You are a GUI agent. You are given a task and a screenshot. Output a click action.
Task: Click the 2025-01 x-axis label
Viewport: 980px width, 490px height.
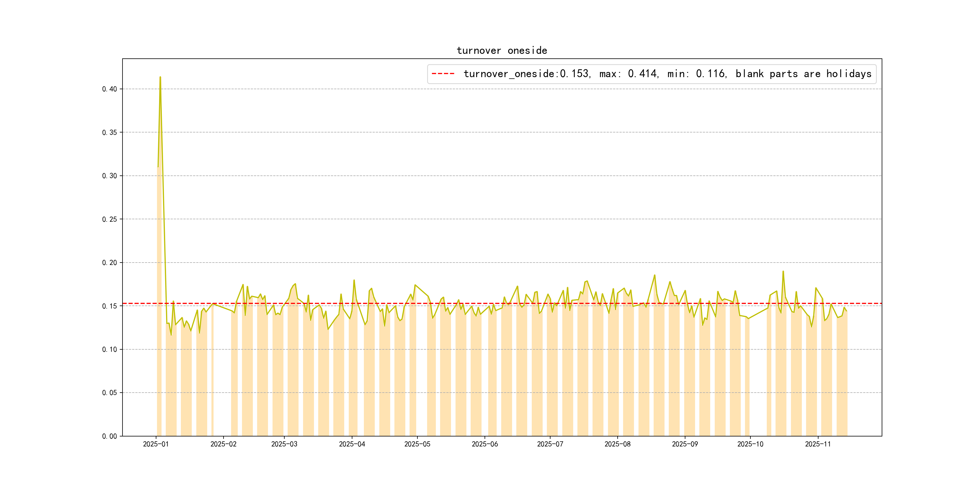tap(155, 444)
